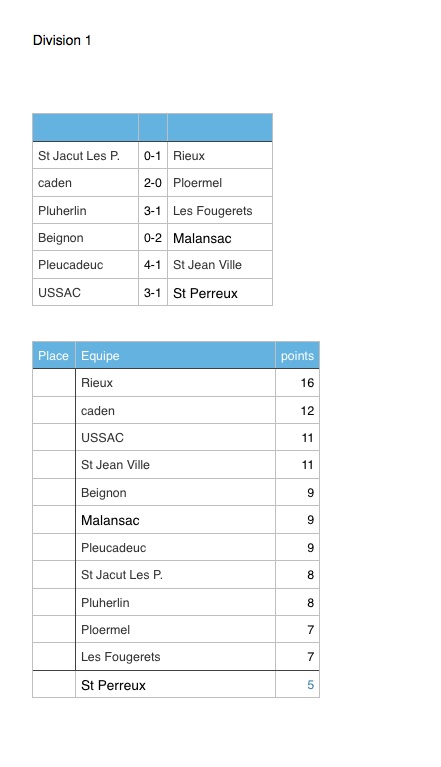
Task: Select the 4-1 score for Pleucadeuc
Action: tap(153, 265)
